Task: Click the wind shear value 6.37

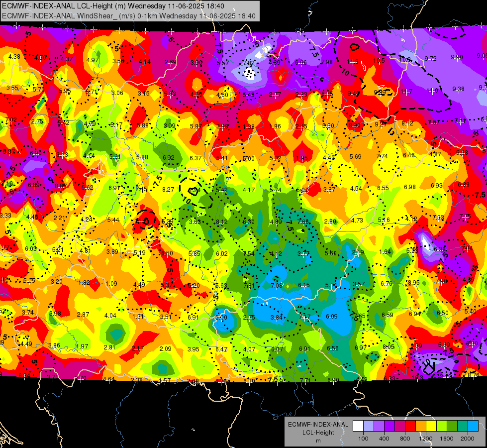Action: click(x=195, y=158)
